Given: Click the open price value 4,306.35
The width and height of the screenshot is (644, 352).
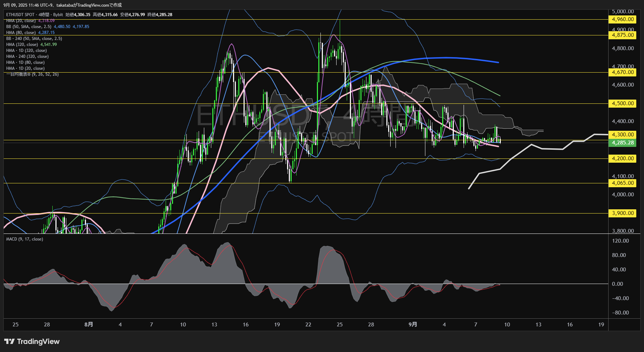Looking at the screenshot, I should (x=82, y=15).
